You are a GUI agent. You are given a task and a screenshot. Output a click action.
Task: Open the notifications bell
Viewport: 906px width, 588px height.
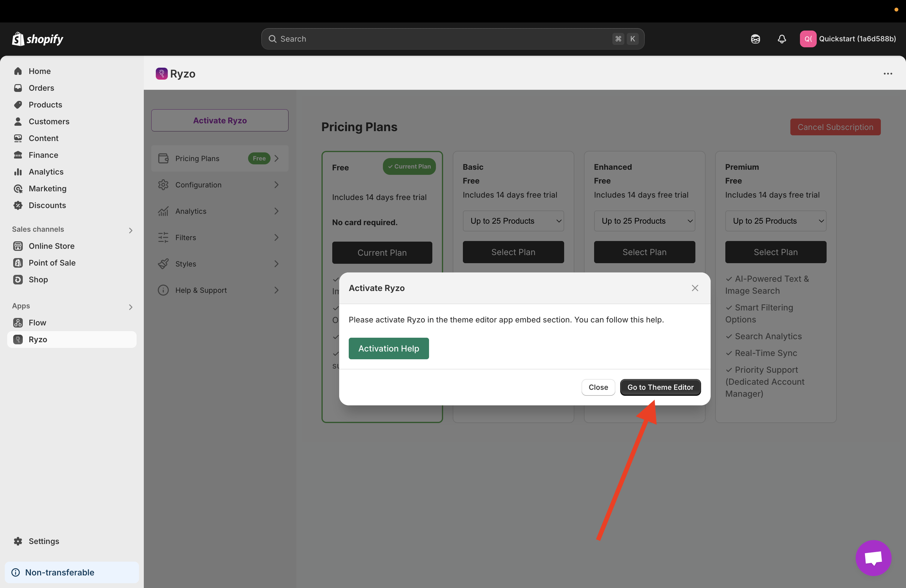(x=782, y=39)
